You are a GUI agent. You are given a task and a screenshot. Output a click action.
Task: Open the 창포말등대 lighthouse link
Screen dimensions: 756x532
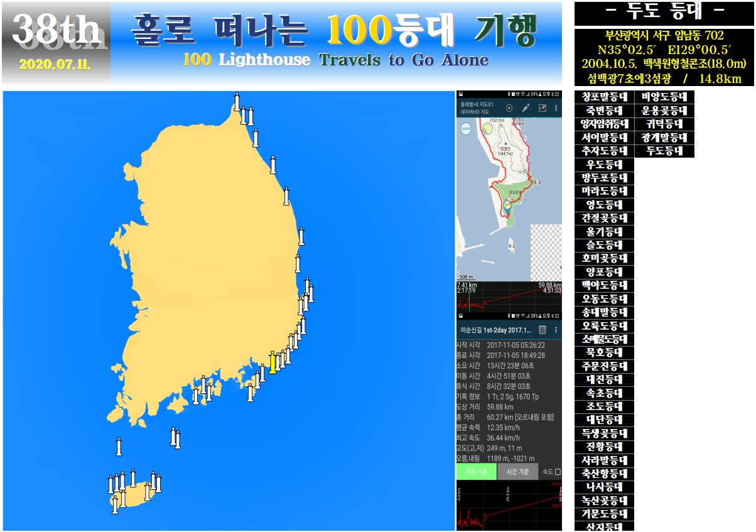(x=604, y=97)
